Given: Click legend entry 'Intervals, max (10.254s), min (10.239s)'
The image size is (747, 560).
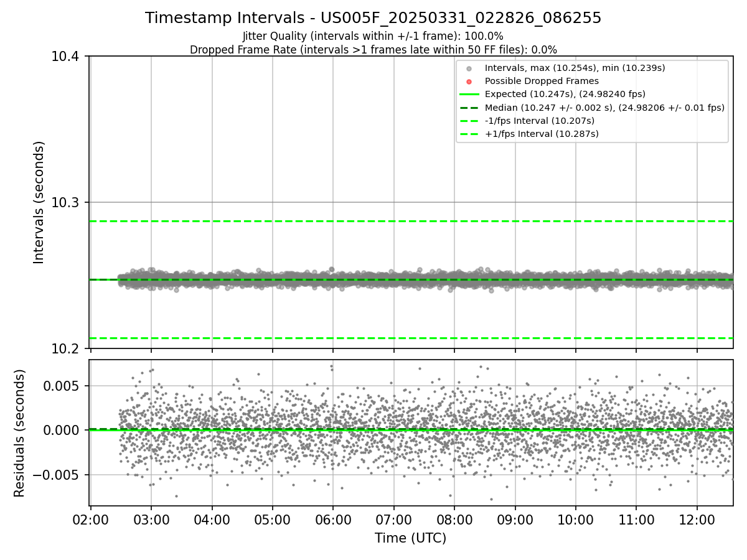Looking at the screenshot, I should [x=575, y=68].
